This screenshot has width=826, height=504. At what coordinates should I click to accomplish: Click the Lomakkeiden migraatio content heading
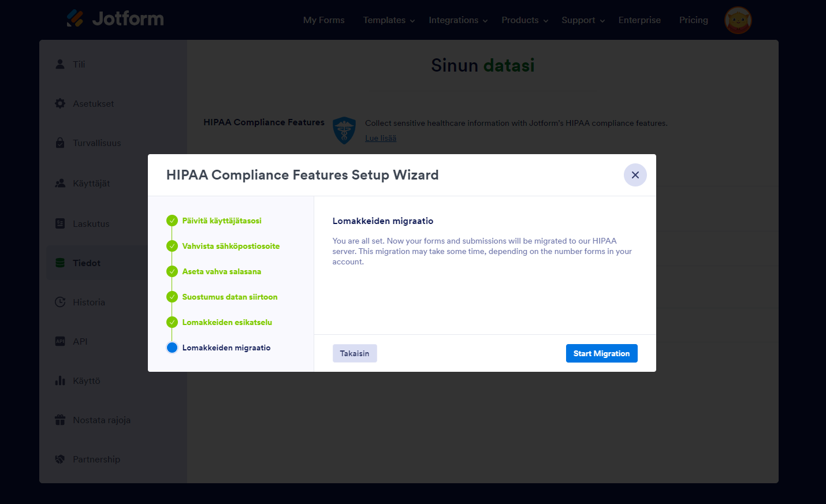click(x=383, y=221)
